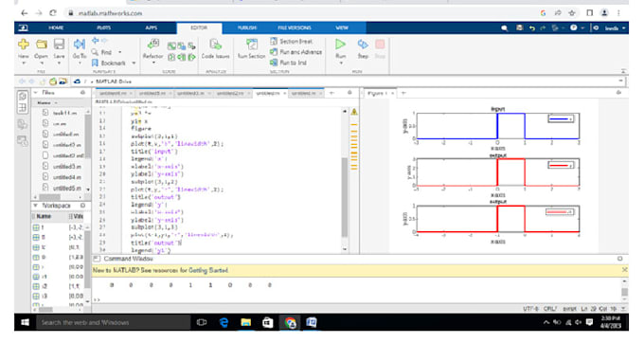The image size is (644, 343).
Task: Click the green Run arrow
Action: 340,44
